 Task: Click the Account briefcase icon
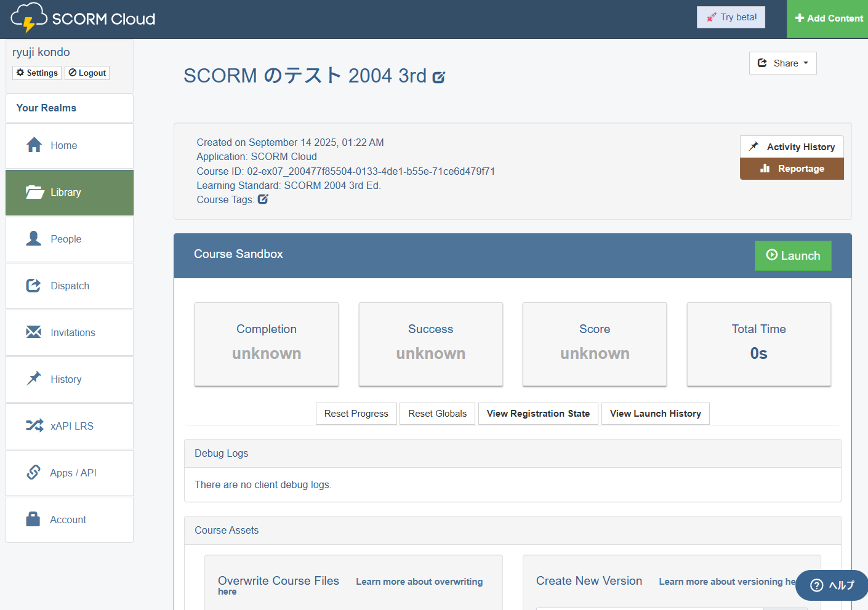pyautogui.click(x=33, y=519)
